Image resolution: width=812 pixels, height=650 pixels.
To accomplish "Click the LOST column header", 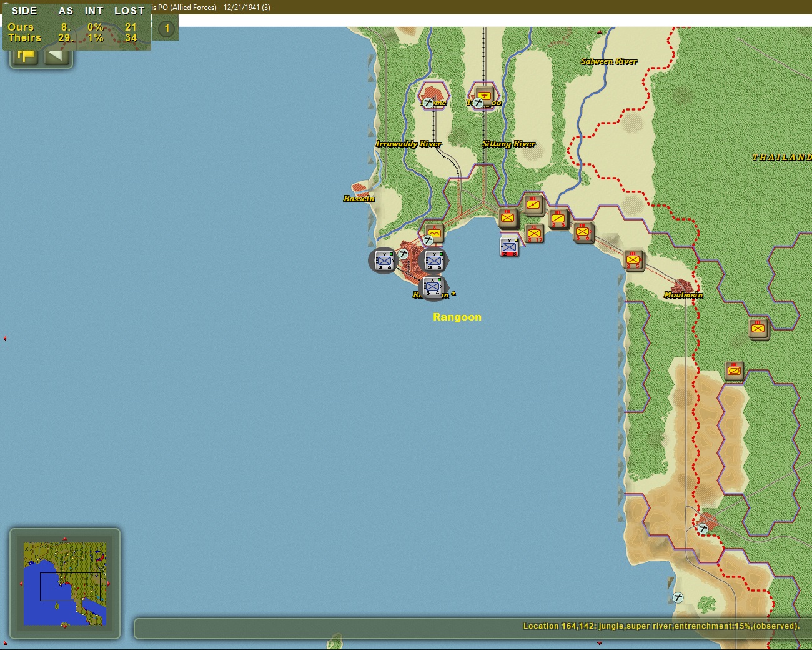I will tap(129, 11).
